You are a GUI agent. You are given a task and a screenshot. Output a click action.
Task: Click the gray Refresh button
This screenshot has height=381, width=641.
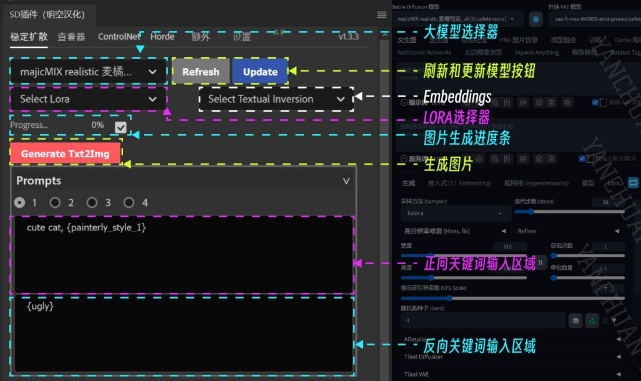pyautogui.click(x=201, y=72)
